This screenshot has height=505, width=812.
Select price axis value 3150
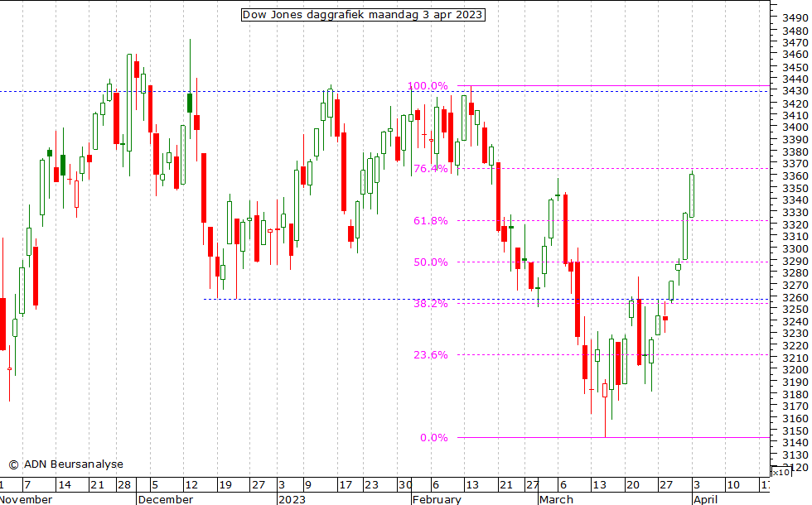[x=795, y=430]
